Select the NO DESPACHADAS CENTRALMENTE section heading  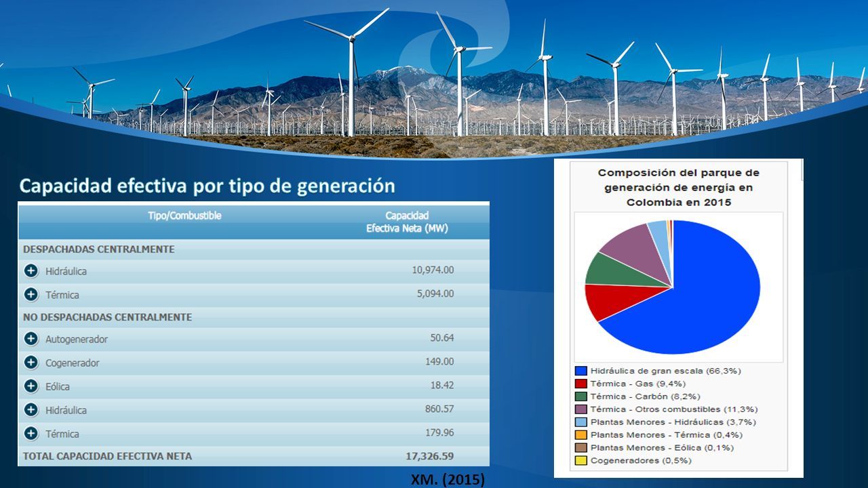[108, 317]
